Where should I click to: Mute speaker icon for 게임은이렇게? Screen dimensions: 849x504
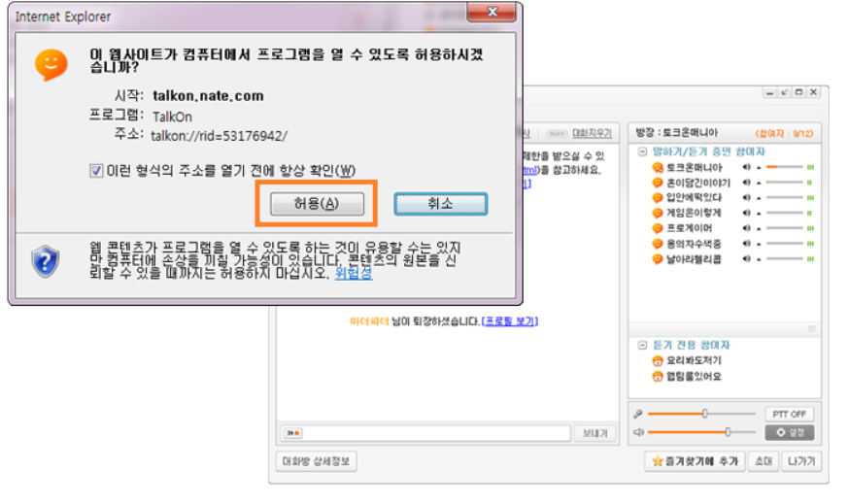[747, 213]
